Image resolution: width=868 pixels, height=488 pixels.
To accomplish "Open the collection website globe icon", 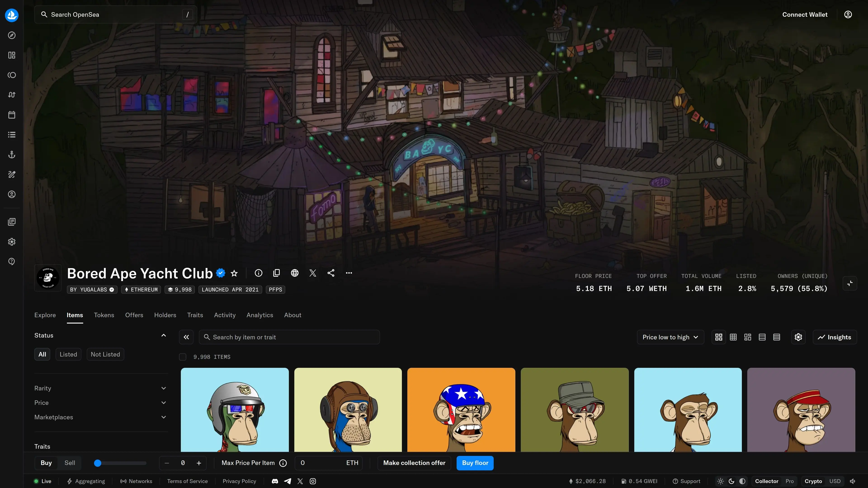I will (295, 273).
